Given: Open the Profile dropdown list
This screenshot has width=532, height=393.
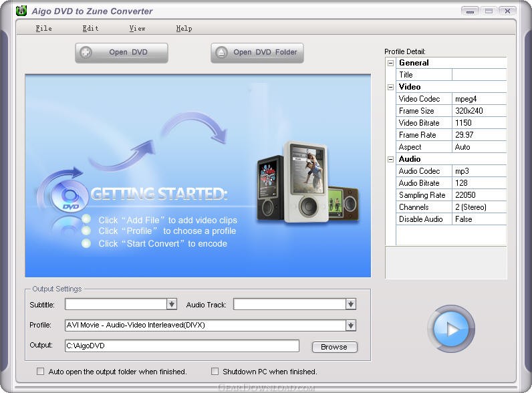Looking at the screenshot, I should point(350,325).
